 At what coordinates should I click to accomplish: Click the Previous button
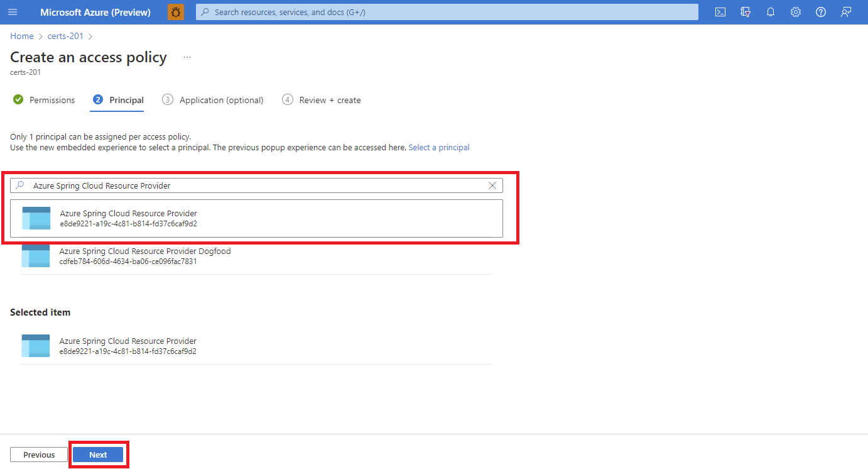39,455
